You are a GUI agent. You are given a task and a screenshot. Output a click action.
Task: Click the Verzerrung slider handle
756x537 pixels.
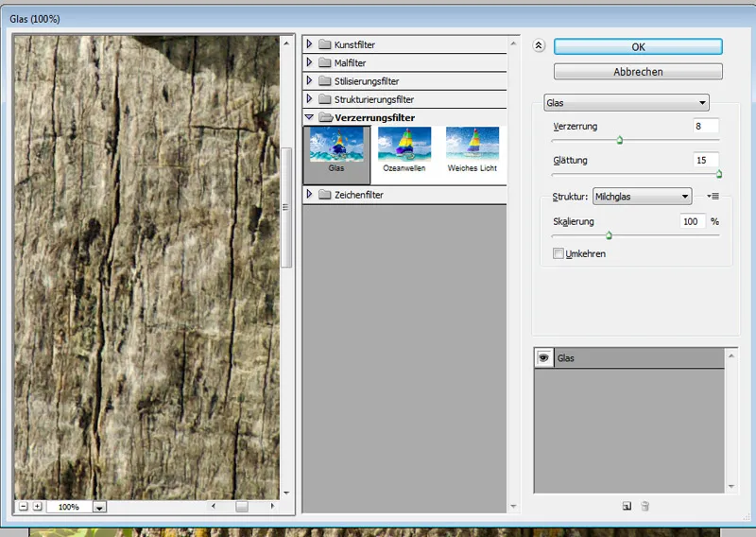tap(620, 141)
